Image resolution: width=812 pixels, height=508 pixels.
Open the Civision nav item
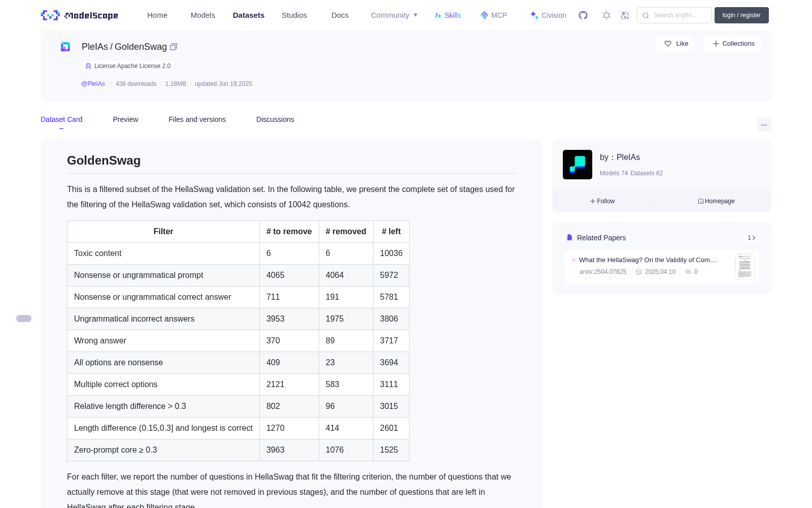(x=548, y=15)
